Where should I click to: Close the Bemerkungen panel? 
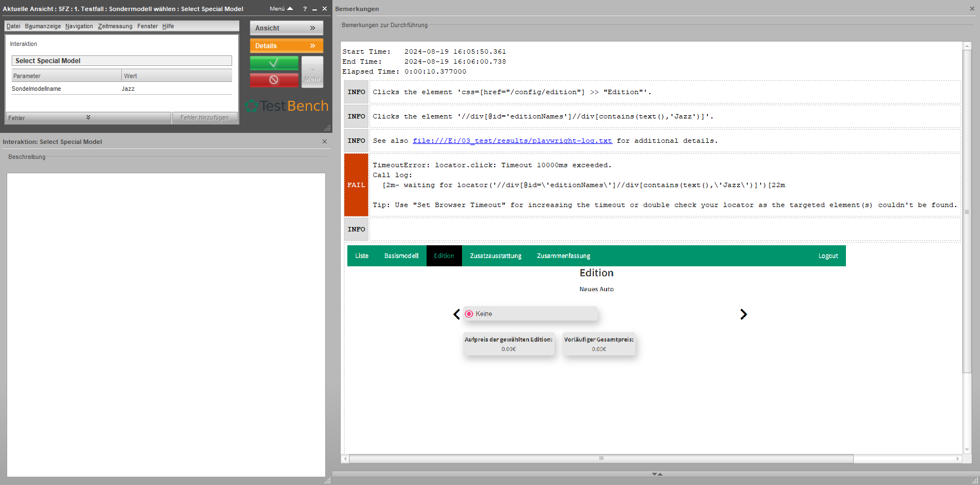(x=972, y=9)
